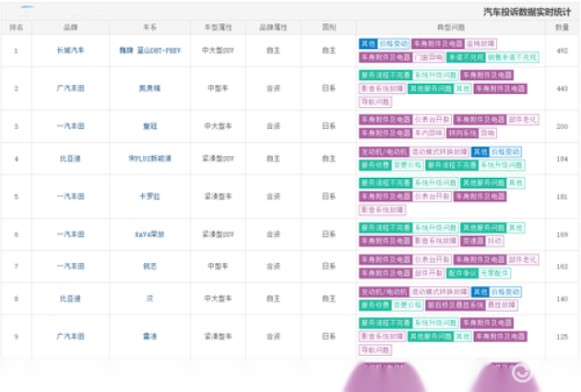The height and width of the screenshot is (392, 581).
Task: Select 混动模式转换故障 tag in the 汉 row
Action: 440,292
